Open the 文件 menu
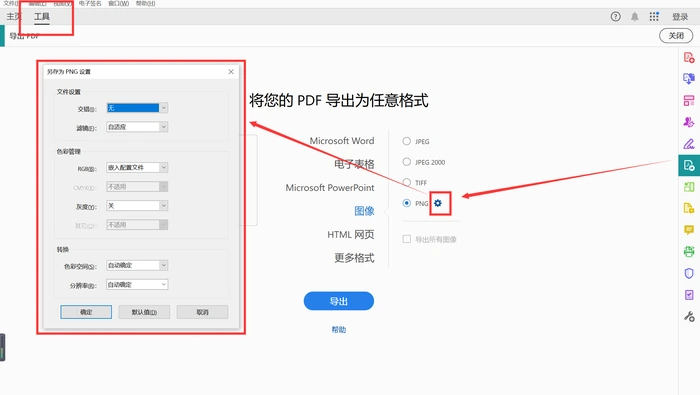The width and height of the screenshot is (700, 395). (11, 3)
